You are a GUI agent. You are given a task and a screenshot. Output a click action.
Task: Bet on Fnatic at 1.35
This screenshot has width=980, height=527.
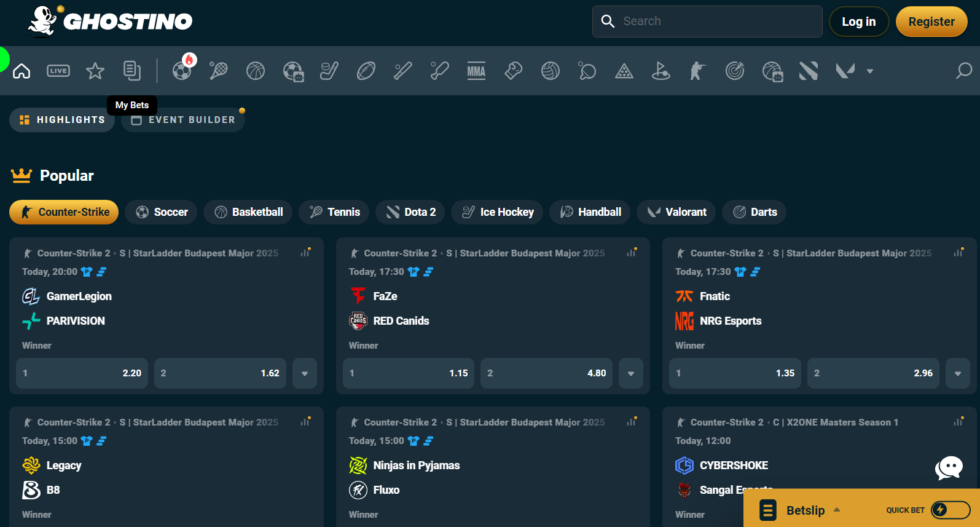pyautogui.click(x=735, y=373)
